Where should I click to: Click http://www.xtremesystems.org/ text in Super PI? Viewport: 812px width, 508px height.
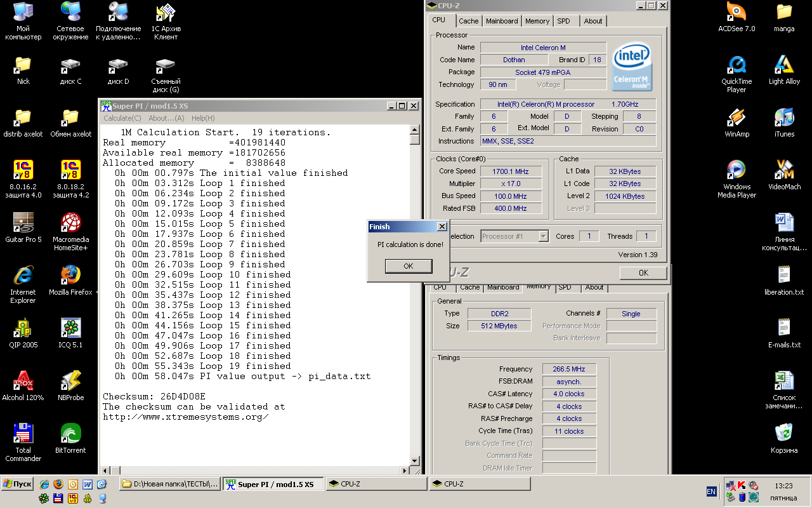(186, 417)
